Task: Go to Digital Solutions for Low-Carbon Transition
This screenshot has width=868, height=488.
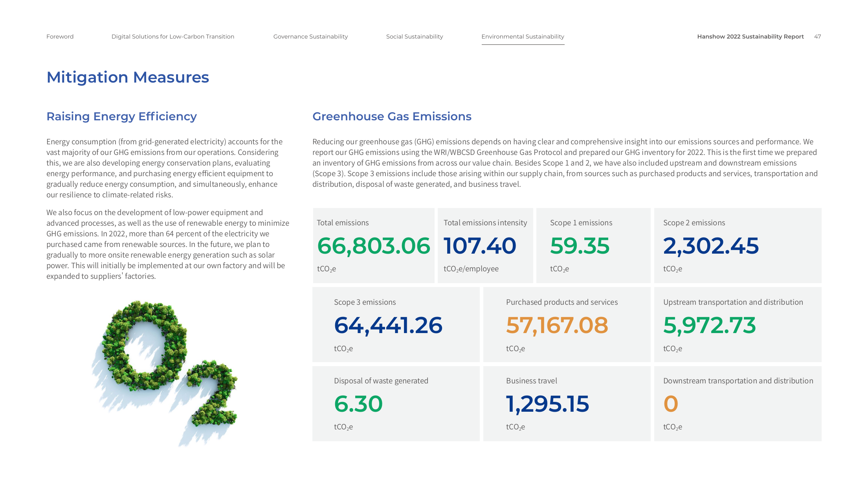Action: (173, 37)
